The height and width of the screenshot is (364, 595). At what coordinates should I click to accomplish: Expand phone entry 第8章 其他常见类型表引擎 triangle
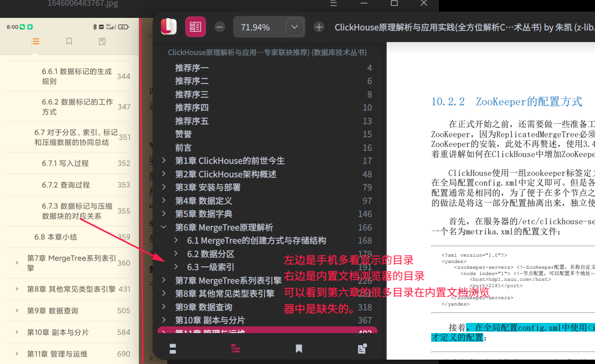[17, 289]
